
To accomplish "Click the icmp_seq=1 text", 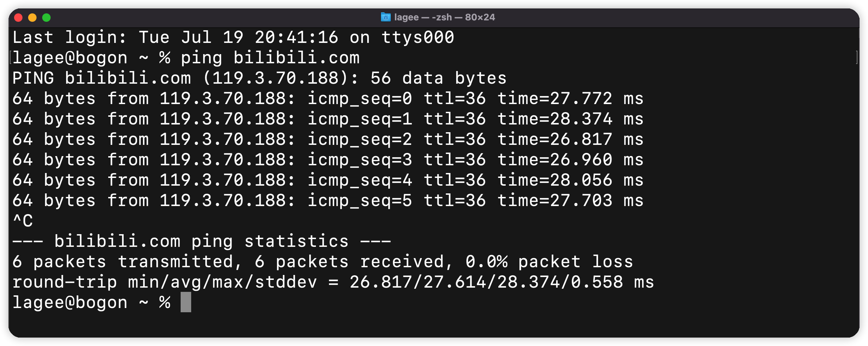I will 359,119.
